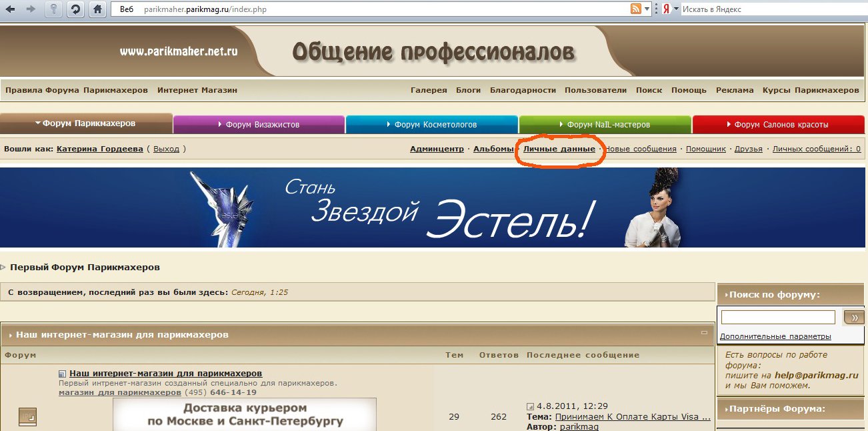Open Наш интернет-магазин для парикмахеров category header
Screen dimensions: 868x431
[x=122, y=335]
